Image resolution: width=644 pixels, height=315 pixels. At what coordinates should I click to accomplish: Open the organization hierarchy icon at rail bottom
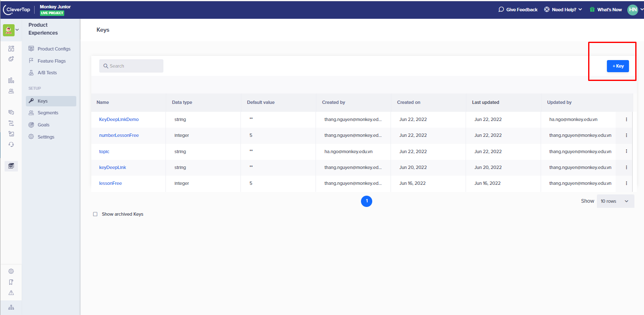click(11, 307)
